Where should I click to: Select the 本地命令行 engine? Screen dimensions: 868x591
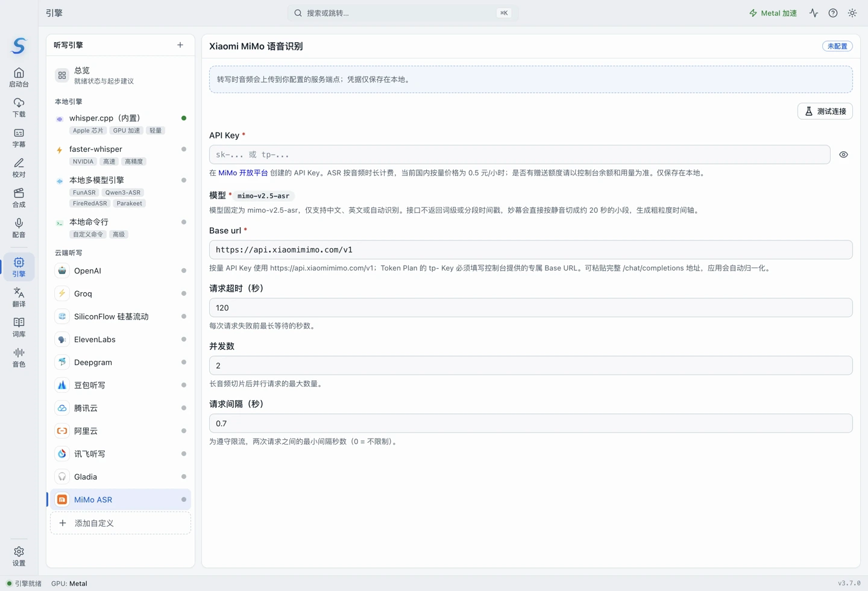(121, 228)
